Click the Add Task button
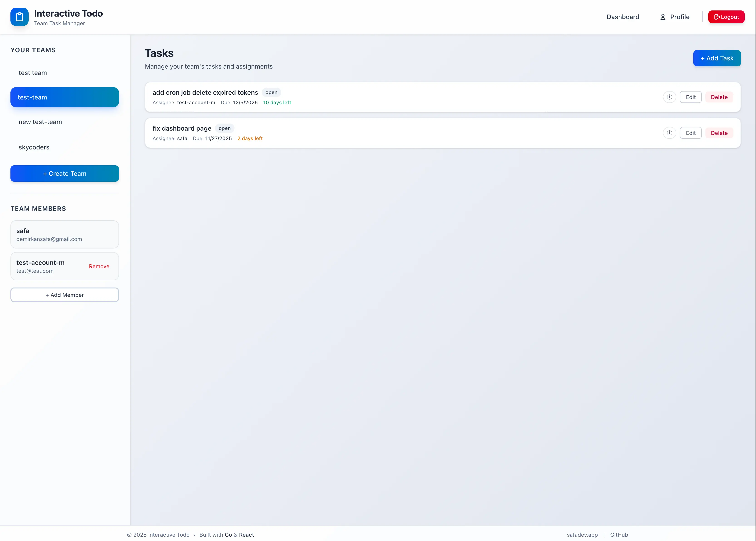This screenshot has width=756, height=541. click(x=717, y=58)
